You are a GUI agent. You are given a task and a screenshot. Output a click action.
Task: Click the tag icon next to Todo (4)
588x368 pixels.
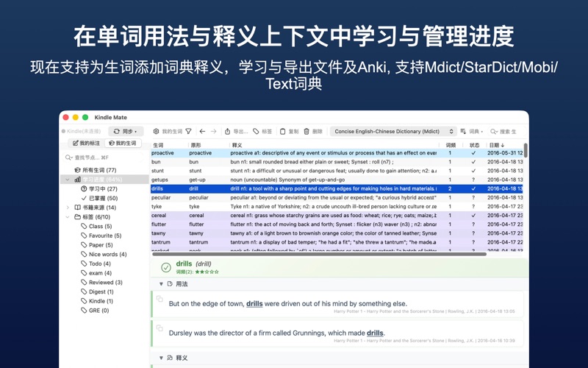(x=84, y=263)
